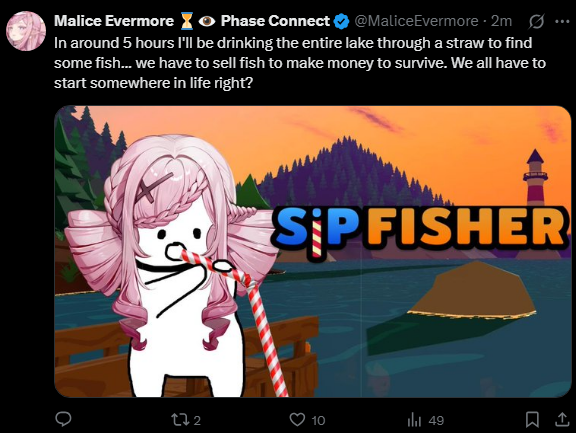Viewport: 576px width, 433px height.
Task: Click the repost count of 2
Action: [x=197, y=420]
